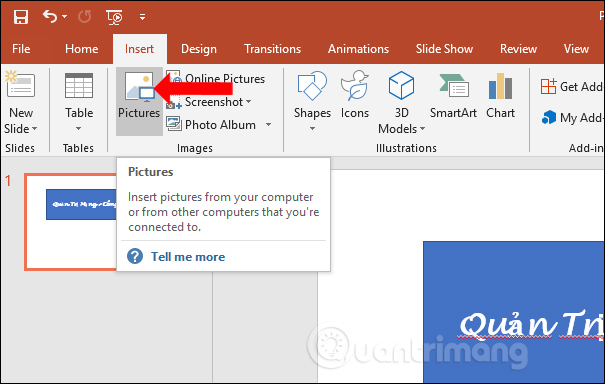Image resolution: width=605 pixels, height=384 pixels.
Task: Click the My Add-ins icon
Action: pyautogui.click(x=549, y=117)
